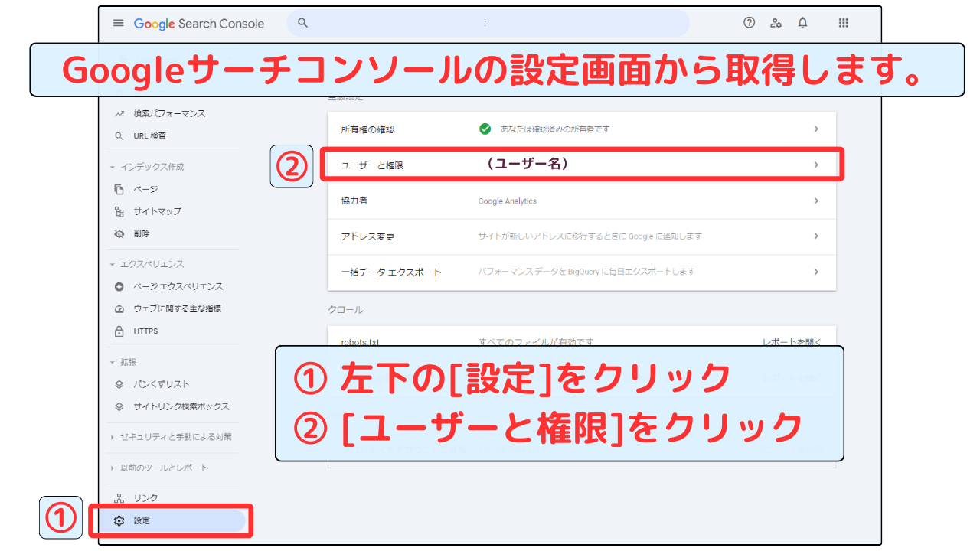Open the アドレス変更 settings row
980x551 pixels.
(582, 236)
